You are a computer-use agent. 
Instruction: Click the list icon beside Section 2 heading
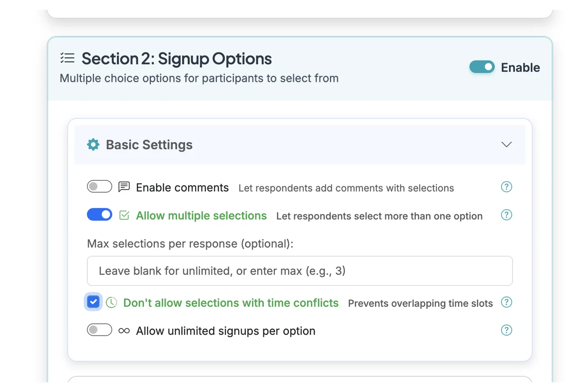67,57
